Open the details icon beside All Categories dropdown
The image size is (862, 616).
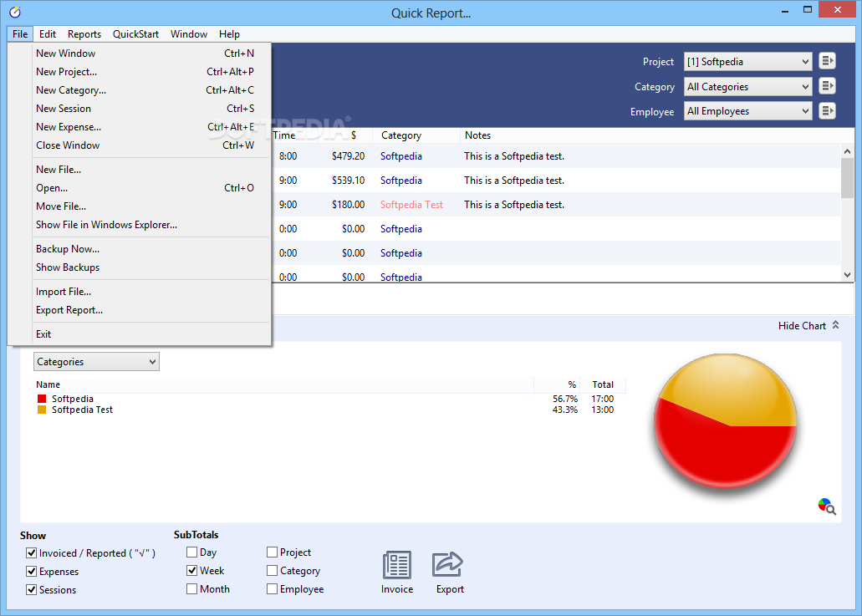(x=827, y=86)
